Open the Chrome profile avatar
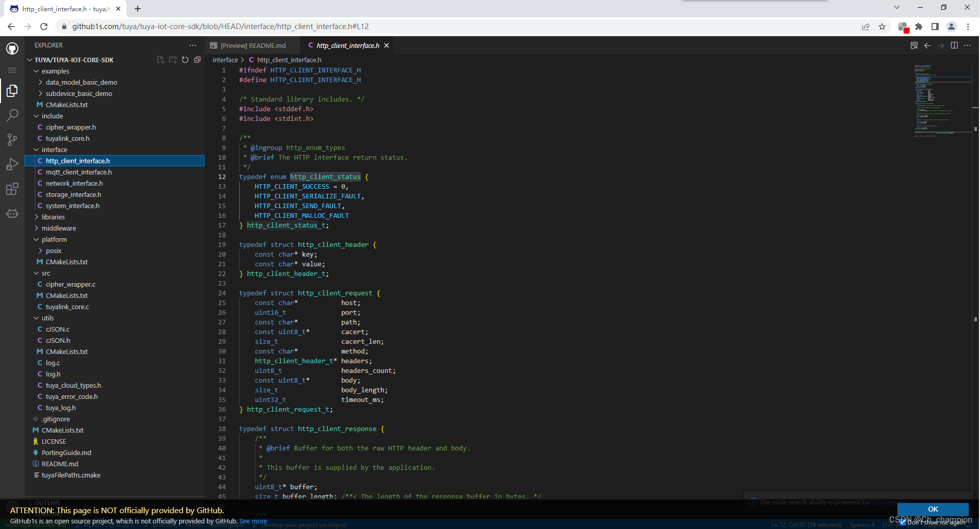 951,27
